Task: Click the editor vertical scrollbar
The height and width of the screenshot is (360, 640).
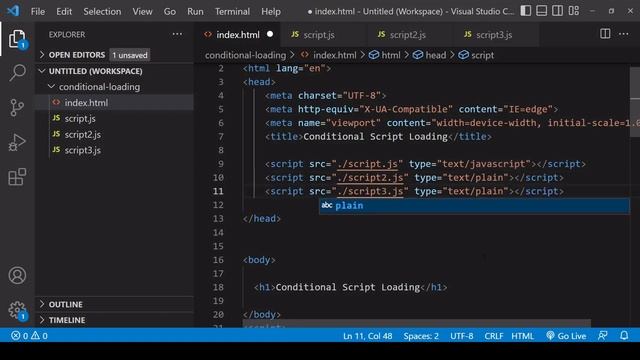Action: click(635, 102)
